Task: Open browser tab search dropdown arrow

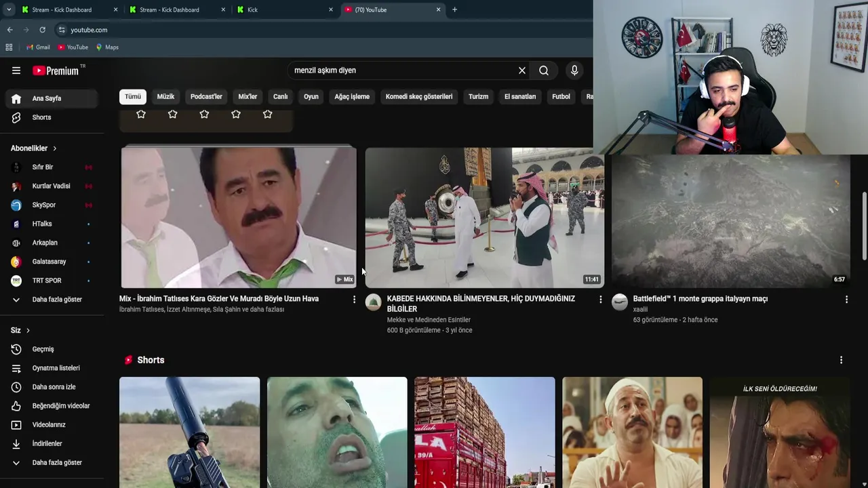Action: (9, 9)
